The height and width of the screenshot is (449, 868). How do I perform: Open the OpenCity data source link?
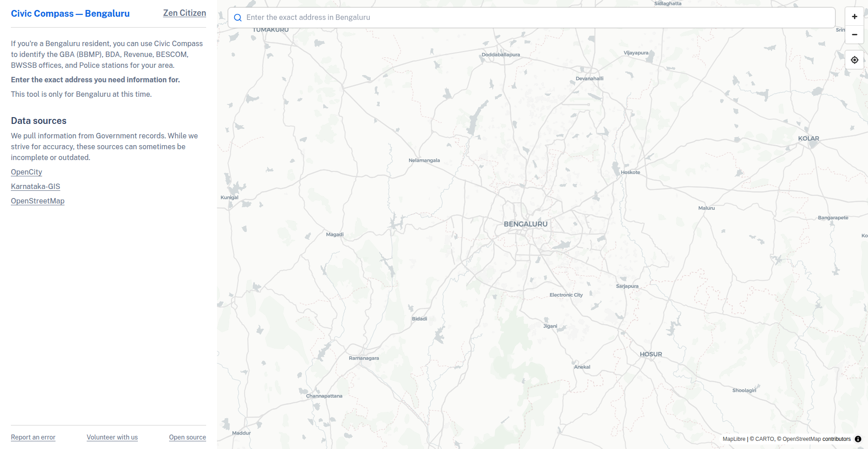pyautogui.click(x=27, y=172)
